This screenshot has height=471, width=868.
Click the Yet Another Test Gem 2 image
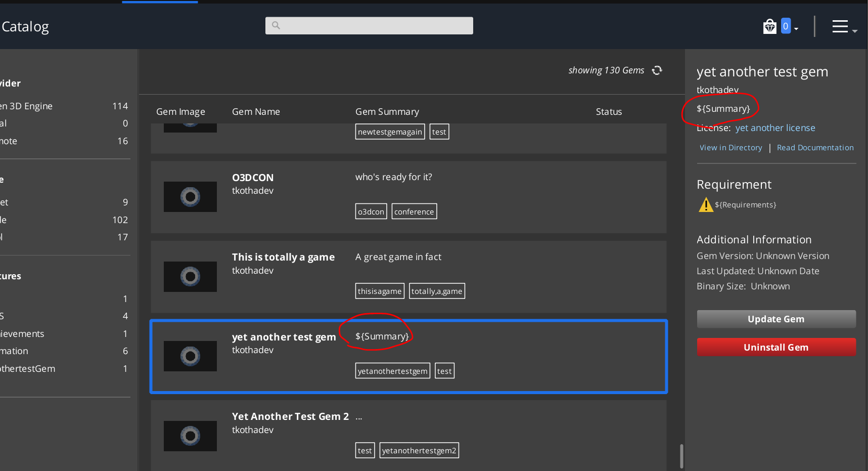point(190,436)
